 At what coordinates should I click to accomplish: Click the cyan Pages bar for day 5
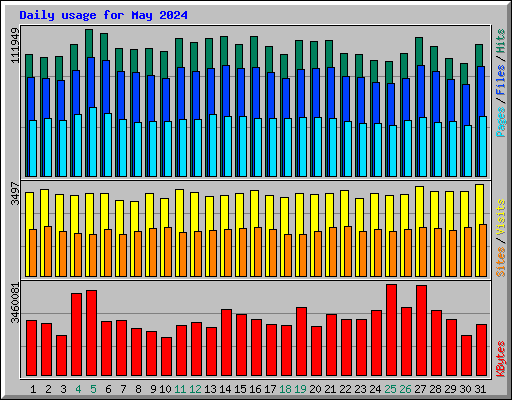tap(93, 142)
